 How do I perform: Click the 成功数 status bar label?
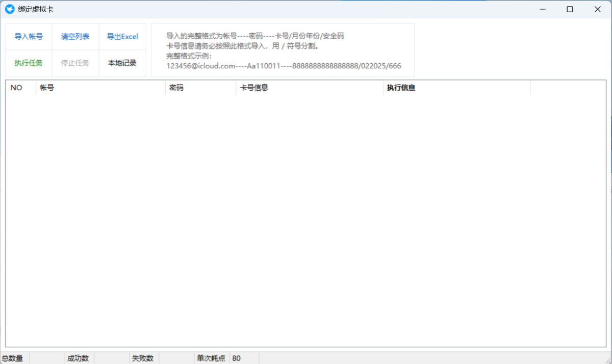pyautogui.click(x=78, y=358)
